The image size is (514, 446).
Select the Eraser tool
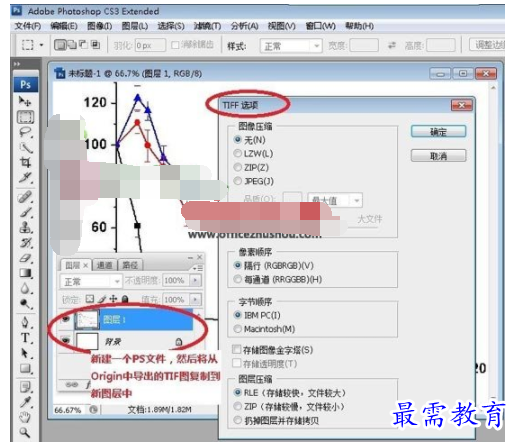point(25,258)
